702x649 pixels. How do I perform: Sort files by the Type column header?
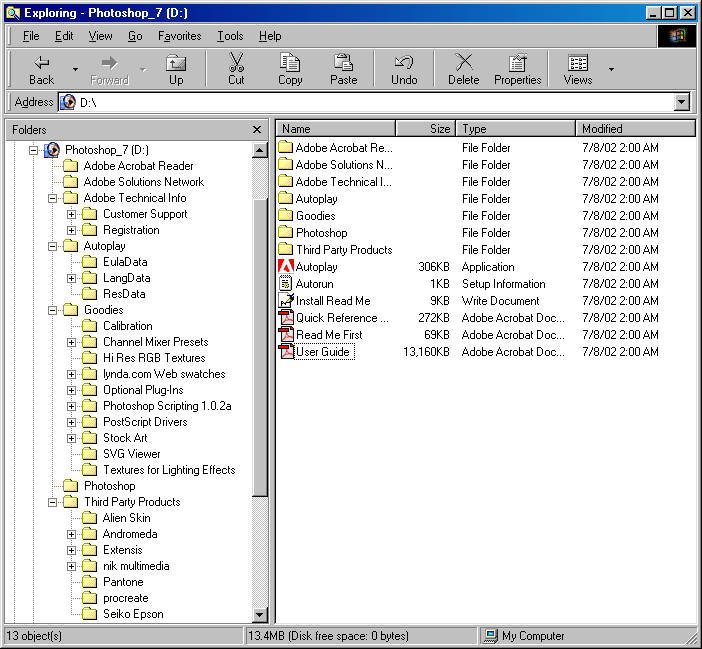pyautogui.click(x=515, y=128)
